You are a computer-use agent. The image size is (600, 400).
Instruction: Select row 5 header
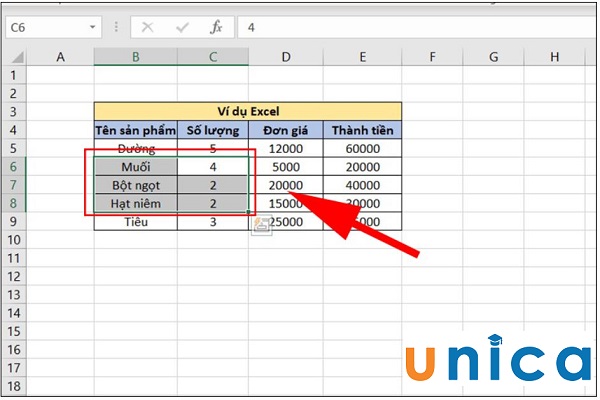(14, 148)
